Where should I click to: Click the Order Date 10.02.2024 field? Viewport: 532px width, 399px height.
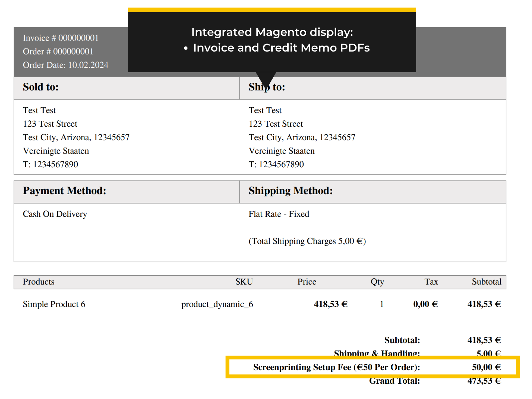(x=66, y=65)
